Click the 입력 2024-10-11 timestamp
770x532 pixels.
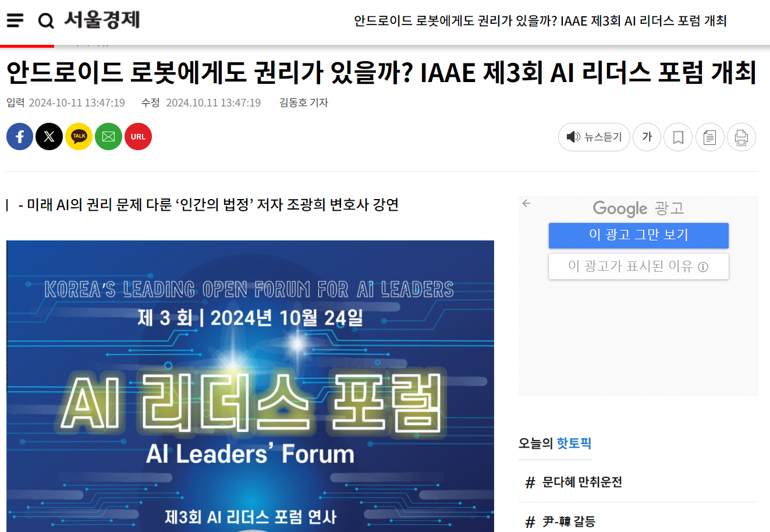[x=66, y=102]
